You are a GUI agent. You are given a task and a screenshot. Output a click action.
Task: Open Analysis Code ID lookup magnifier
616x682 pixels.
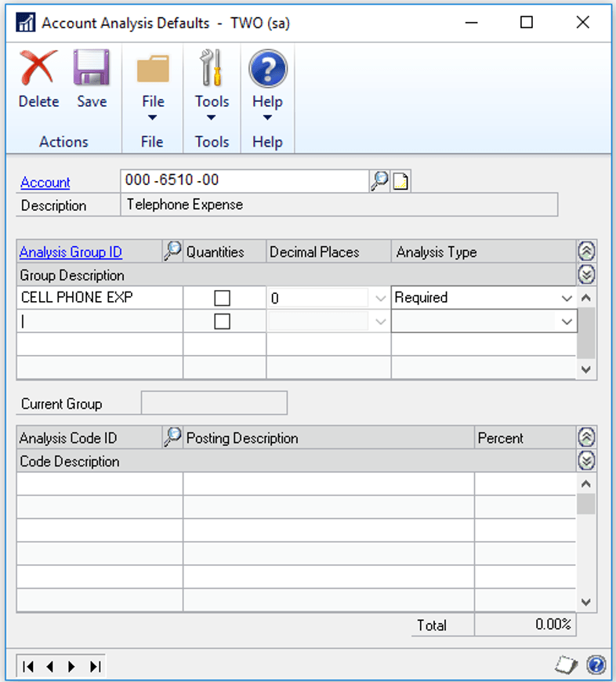point(172,438)
